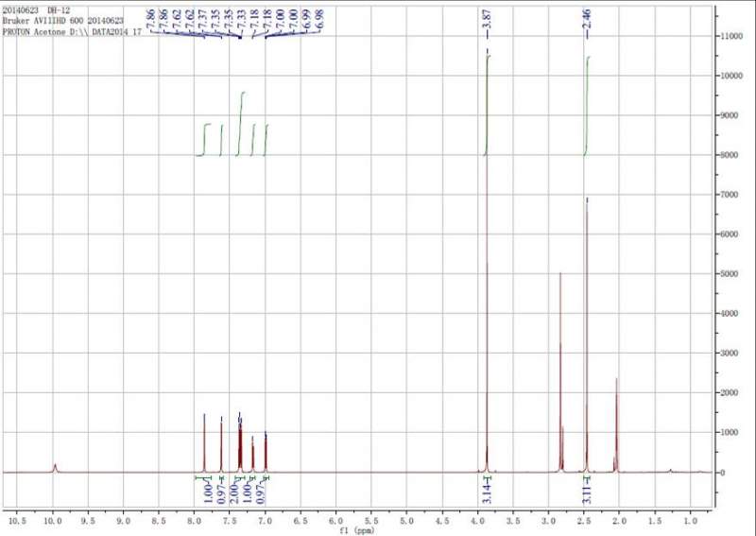Screen dimensions: 756x536
Task: Click the integral value 3.11
Action: [586, 493]
